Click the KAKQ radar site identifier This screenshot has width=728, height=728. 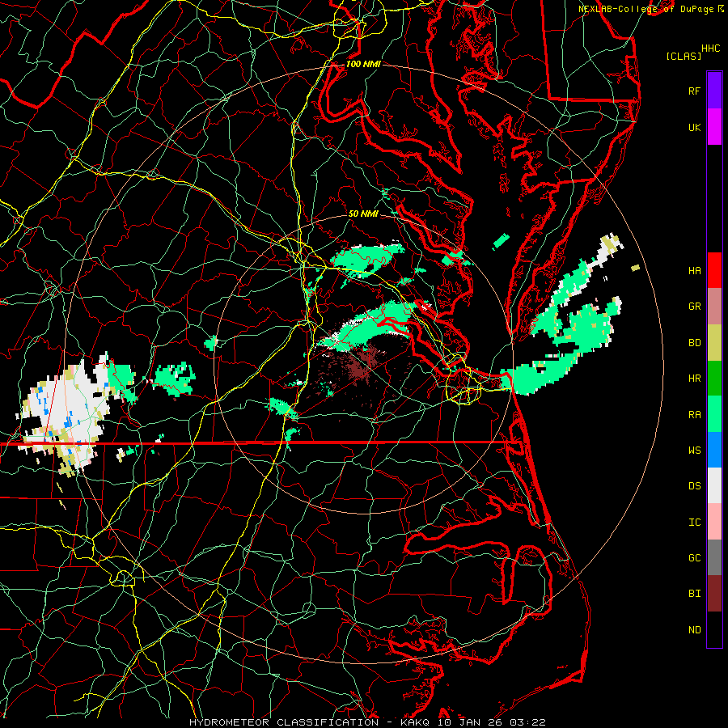[415, 722]
